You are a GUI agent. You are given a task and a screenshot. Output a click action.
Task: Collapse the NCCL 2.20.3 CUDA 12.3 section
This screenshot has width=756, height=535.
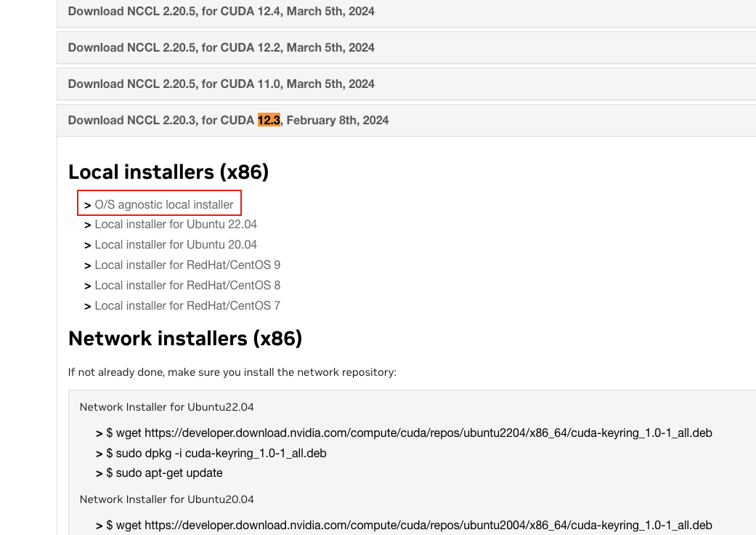(228, 120)
